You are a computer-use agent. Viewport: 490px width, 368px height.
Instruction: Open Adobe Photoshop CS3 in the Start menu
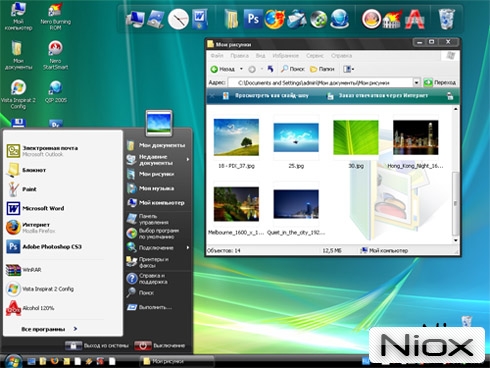point(63,247)
